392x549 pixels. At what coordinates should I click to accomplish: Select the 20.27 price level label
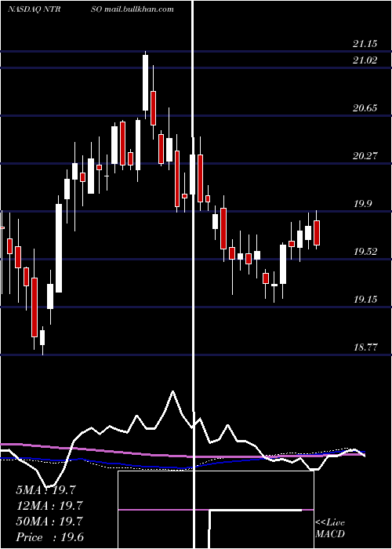pos(365,156)
